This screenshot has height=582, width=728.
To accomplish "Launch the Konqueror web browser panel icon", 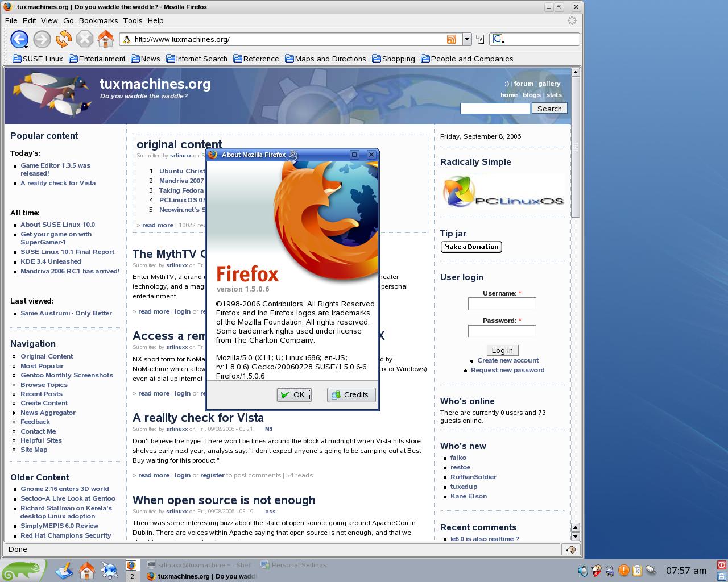I will point(109,570).
